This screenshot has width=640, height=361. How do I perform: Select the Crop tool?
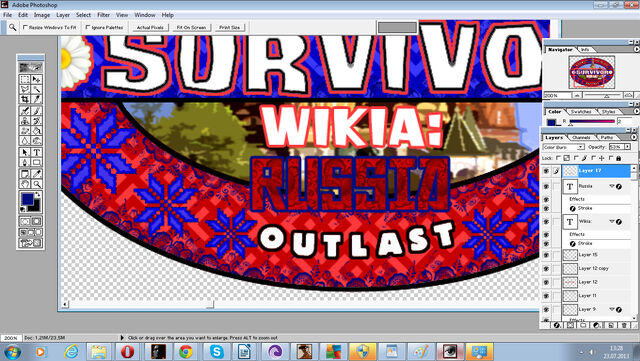click(25, 99)
